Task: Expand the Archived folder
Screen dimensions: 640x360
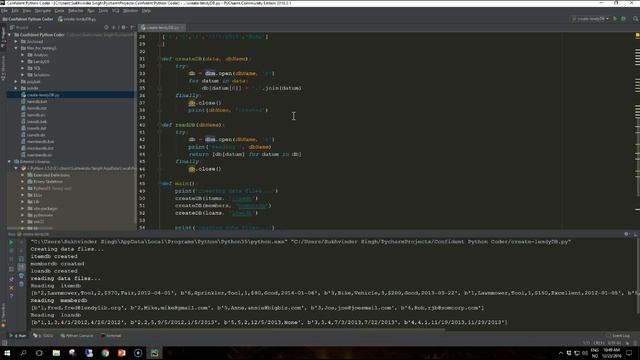Action: [x=16, y=42]
